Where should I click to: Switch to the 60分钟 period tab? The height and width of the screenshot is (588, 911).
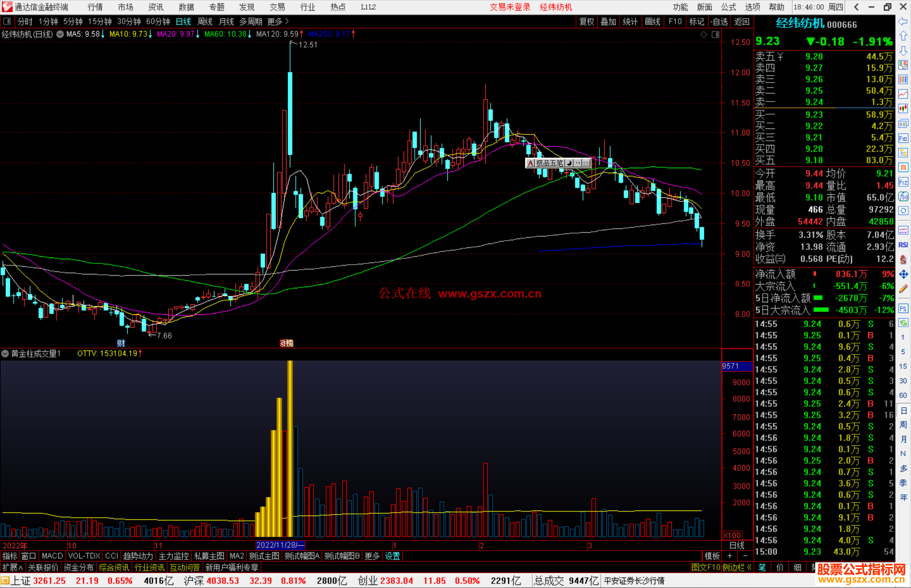point(158,21)
